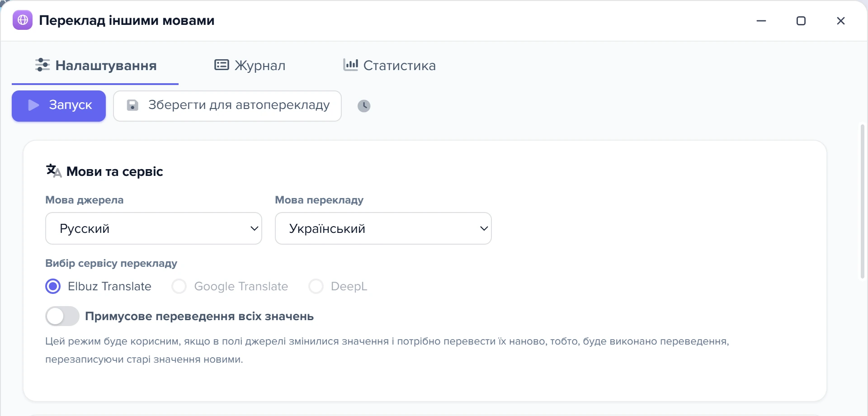868x416 pixels.
Task: Click the Мови та сервіс heading
Action: 114,171
